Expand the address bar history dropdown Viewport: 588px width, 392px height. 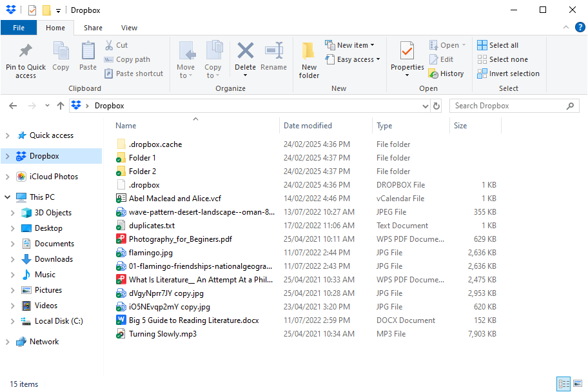pyautogui.click(x=426, y=106)
